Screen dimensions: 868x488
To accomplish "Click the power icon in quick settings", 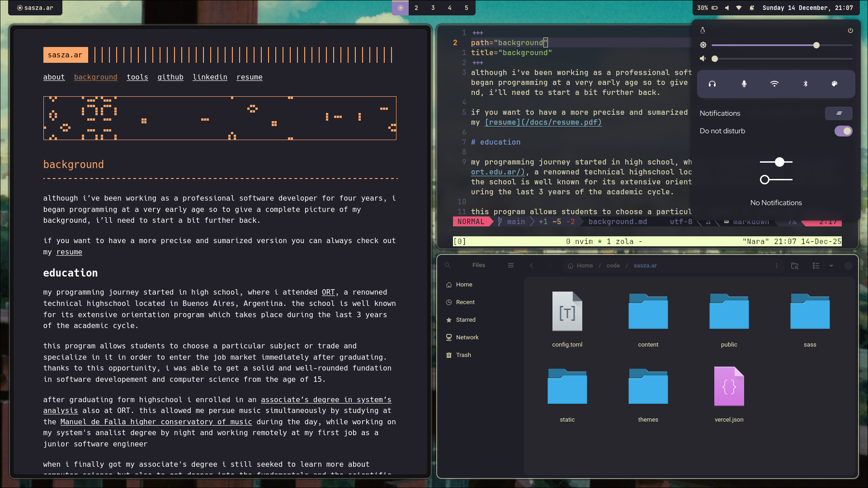I will [850, 30].
